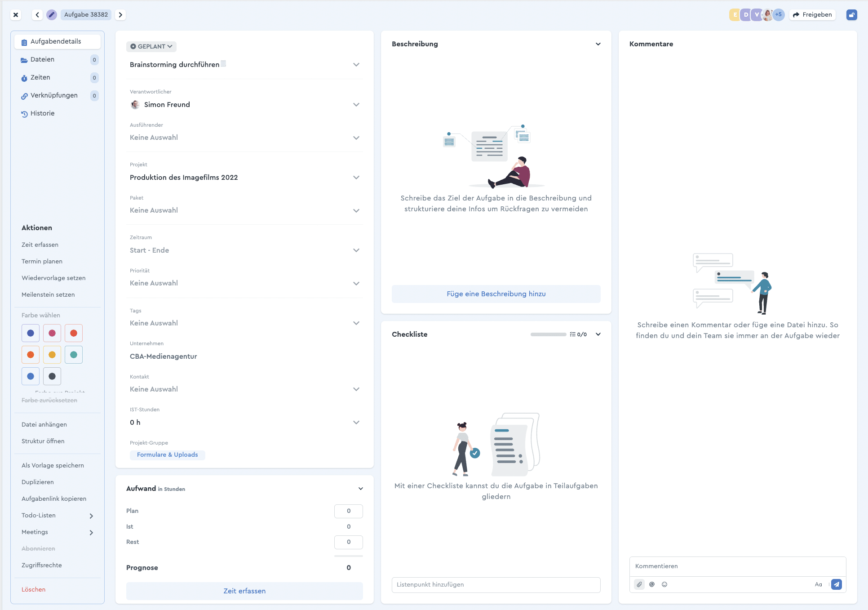Viewport: 868px width, 610px height.
Task: Click the blue lock icon top right
Action: (x=851, y=15)
